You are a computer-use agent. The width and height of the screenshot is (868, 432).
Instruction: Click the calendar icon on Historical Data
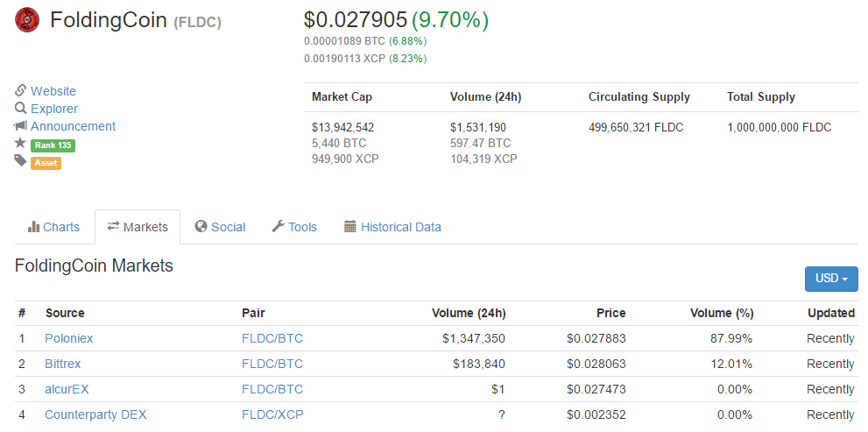pyautogui.click(x=350, y=227)
